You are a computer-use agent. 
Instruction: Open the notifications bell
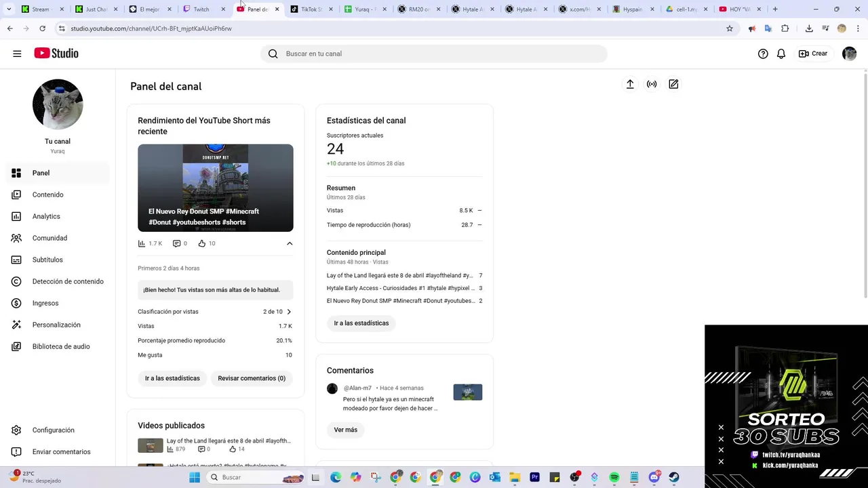tap(781, 54)
